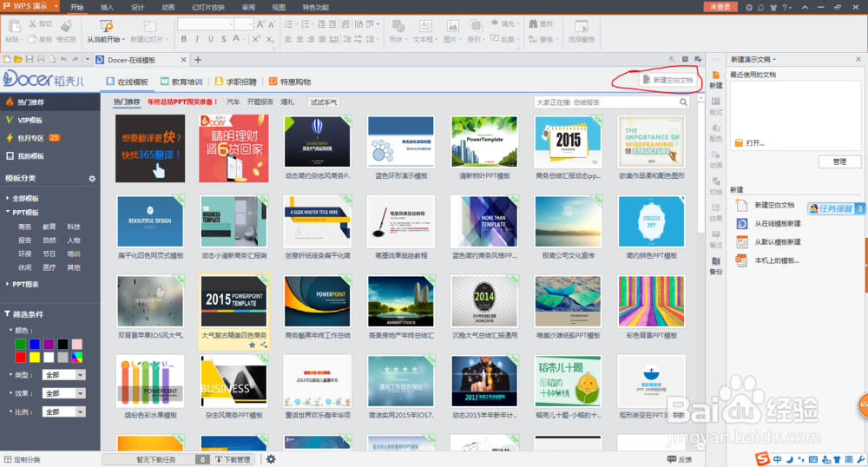Click the Cut (剪切) scissors icon
The width and height of the screenshot is (868, 467).
pyautogui.click(x=33, y=23)
